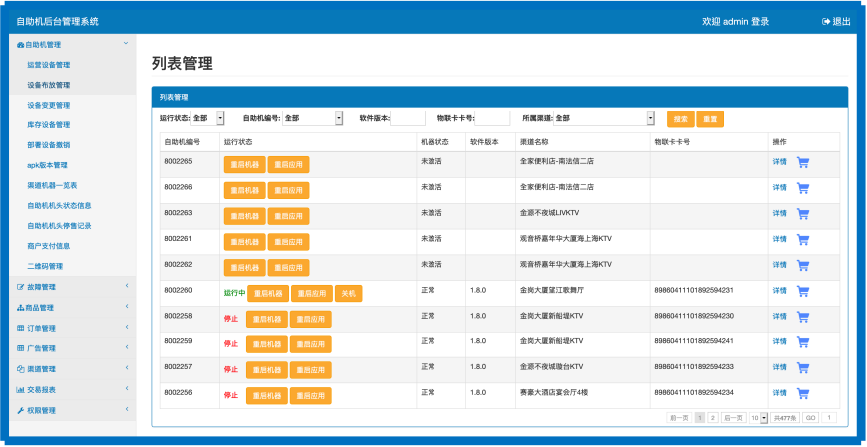Viewport: 867px width, 447px height.
Task: Click the cart icon for device 8002256
Action: tap(803, 393)
